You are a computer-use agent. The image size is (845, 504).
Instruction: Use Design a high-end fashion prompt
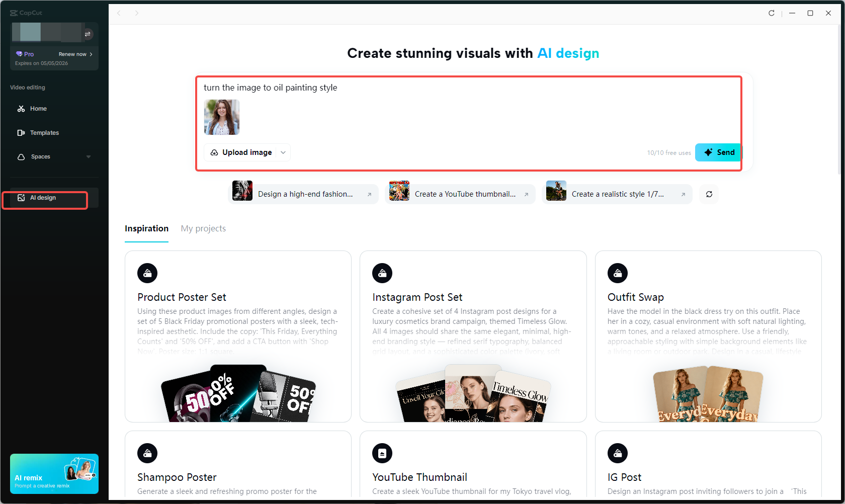(303, 194)
